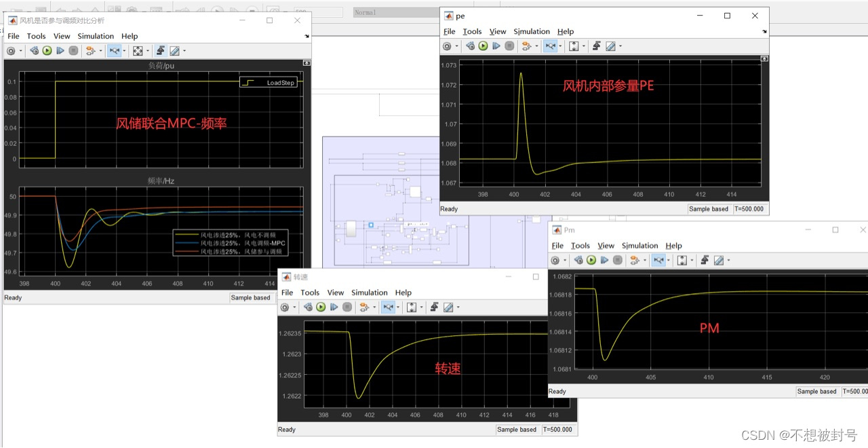Dock the frequency comparison scope window
Image resolution: width=868 pixels, height=448 pixels.
coord(307,36)
